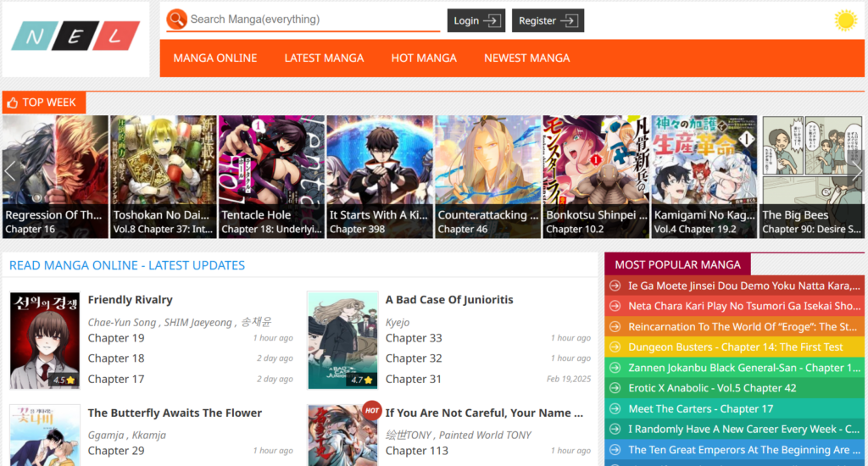
Task: Open Reincarnation To The World Of Eroge entry
Action: click(743, 327)
